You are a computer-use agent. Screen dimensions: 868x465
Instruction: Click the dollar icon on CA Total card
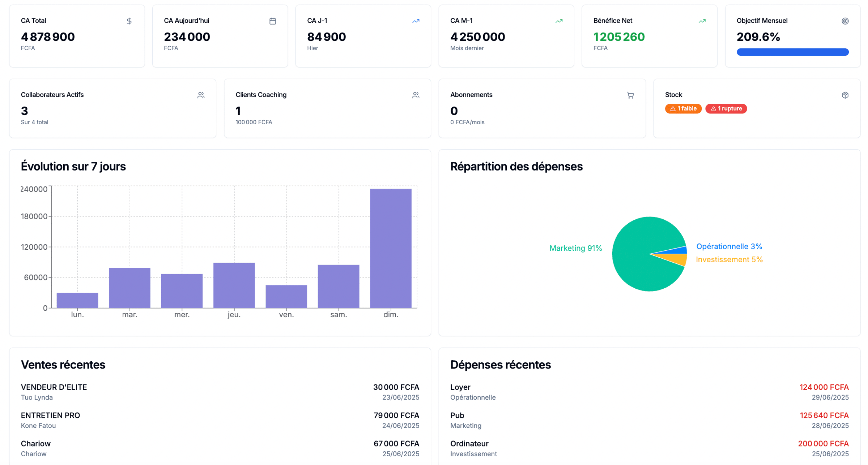pos(129,21)
